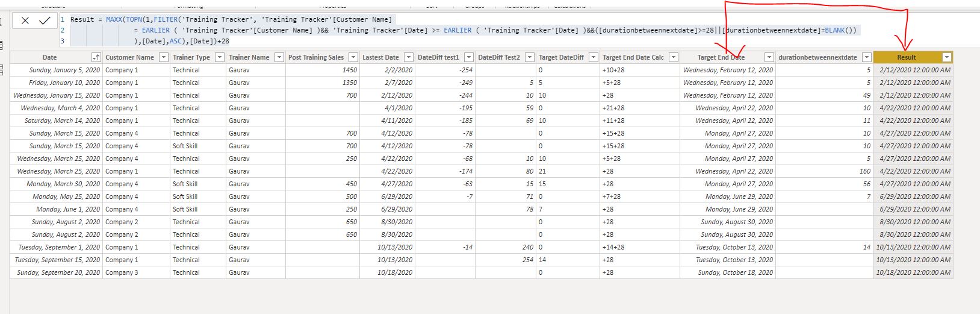The width and height of the screenshot is (980, 314).
Task: Click the 4/1/2020 Lastest Date cell
Action: click(x=387, y=108)
